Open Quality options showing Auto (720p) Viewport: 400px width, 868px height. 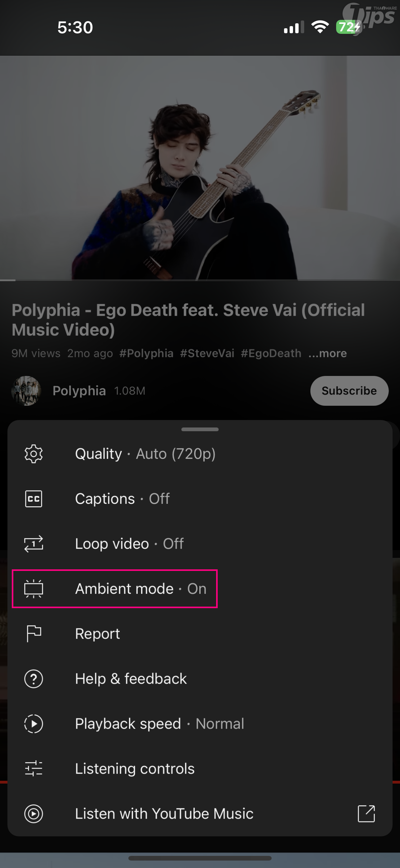pyautogui.click(x=176, y=454)
